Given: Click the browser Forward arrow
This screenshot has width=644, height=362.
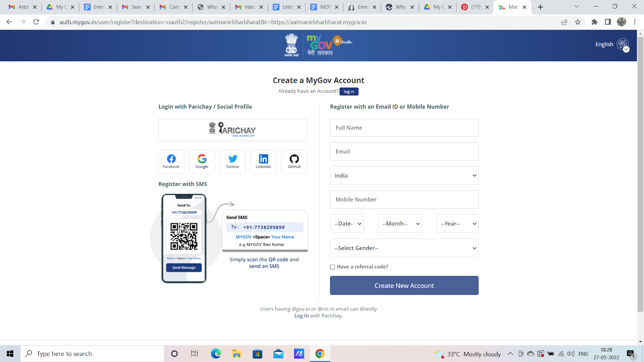Looking at the screenshot, I should click(x=23, y=22).
